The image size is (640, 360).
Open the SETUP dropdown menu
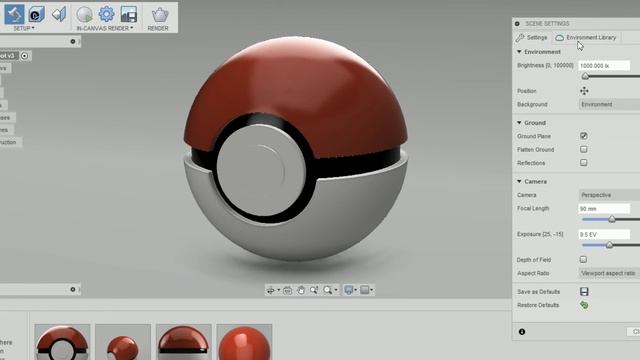pyautogui.click(x=24, y=28)
